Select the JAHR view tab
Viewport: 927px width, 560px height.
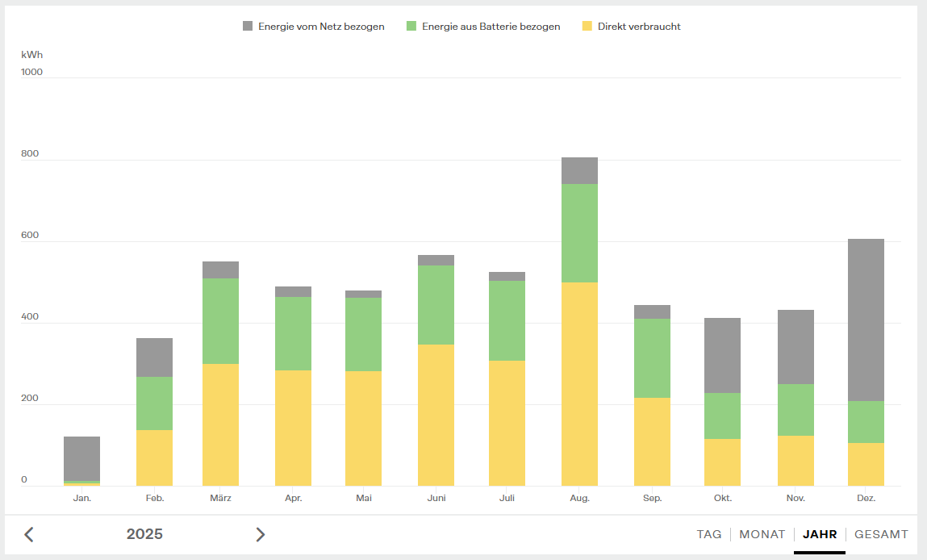click(x=820, y=534)
